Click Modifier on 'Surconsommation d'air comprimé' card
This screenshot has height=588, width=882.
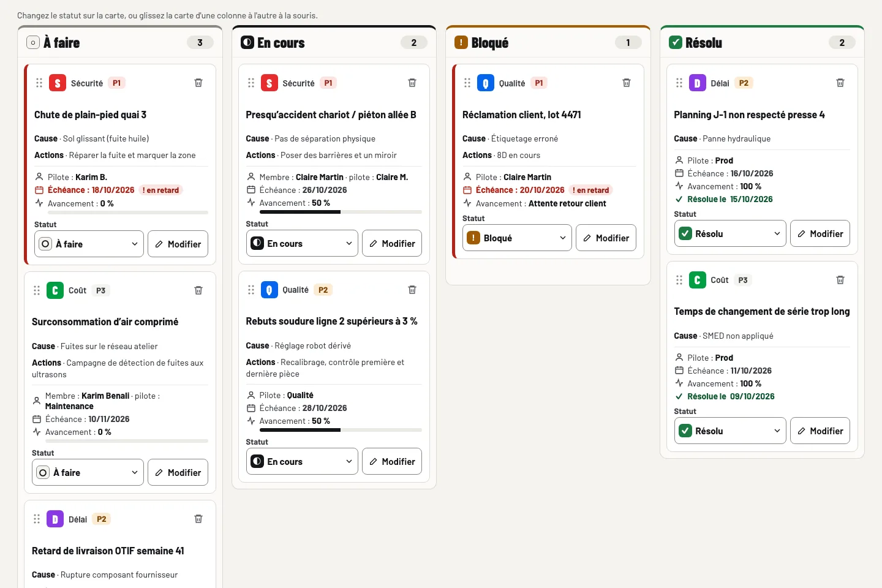coord(178,472)
